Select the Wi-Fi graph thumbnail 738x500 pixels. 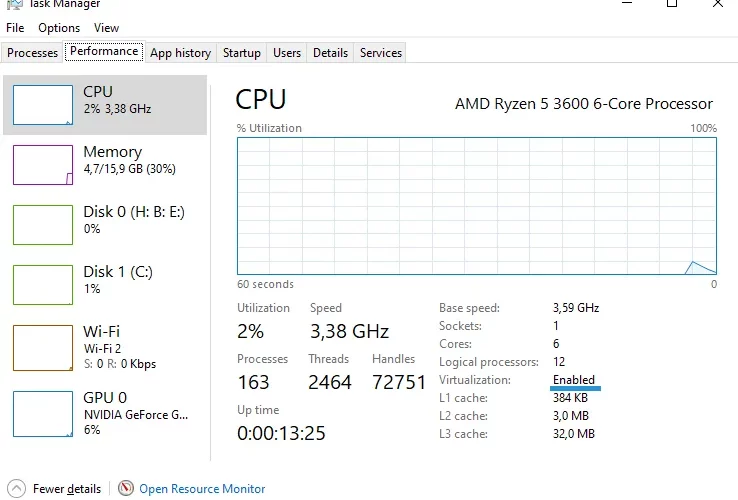click(43, 347)
